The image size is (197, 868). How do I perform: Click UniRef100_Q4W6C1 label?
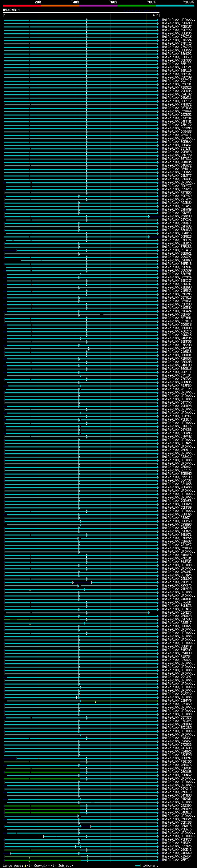[177, 98]
